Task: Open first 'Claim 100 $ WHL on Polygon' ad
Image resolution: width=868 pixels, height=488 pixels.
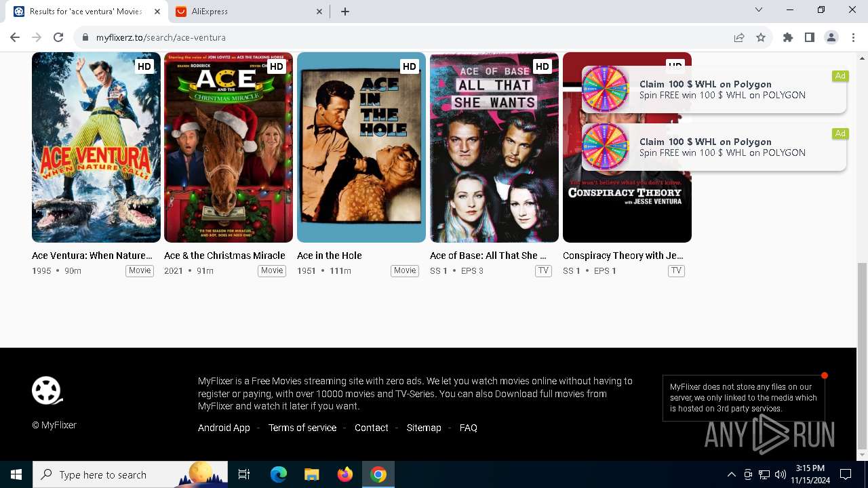Action: pyautogui.click(x=714, y=89)
